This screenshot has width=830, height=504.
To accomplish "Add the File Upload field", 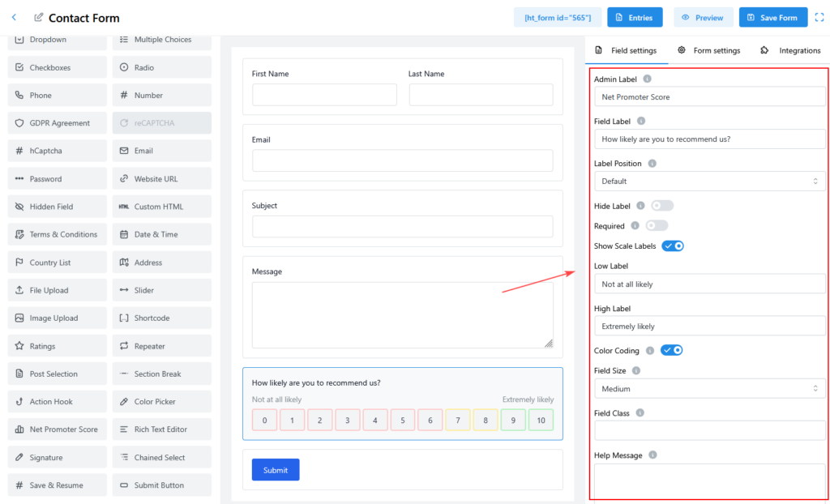I will pyautogui.click(x=57, y=290).
